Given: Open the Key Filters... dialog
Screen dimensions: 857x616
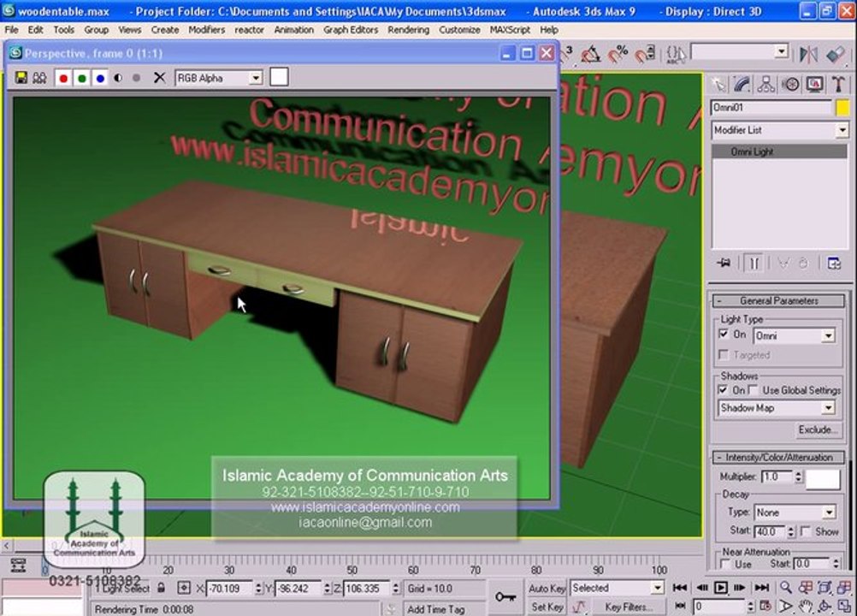Looking at the screenshot, I should 629,607.
